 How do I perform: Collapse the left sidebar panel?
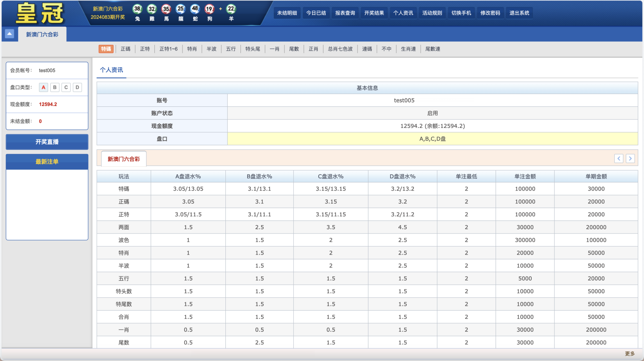tap(9, 34)
